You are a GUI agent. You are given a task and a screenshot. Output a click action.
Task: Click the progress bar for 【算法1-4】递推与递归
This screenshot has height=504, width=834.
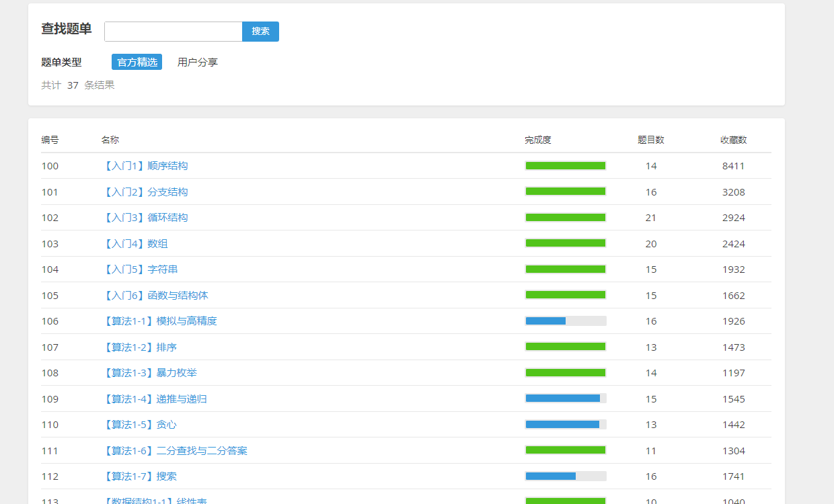click(x=566, y=398)
